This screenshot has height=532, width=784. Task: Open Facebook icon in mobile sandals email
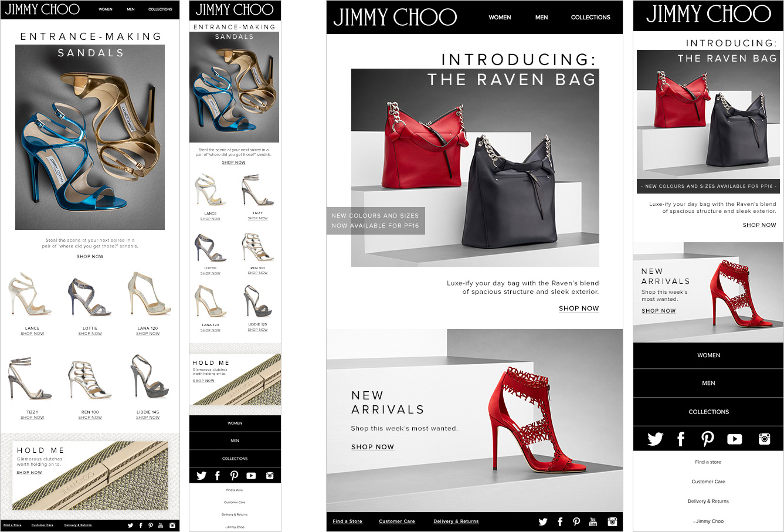218,476
